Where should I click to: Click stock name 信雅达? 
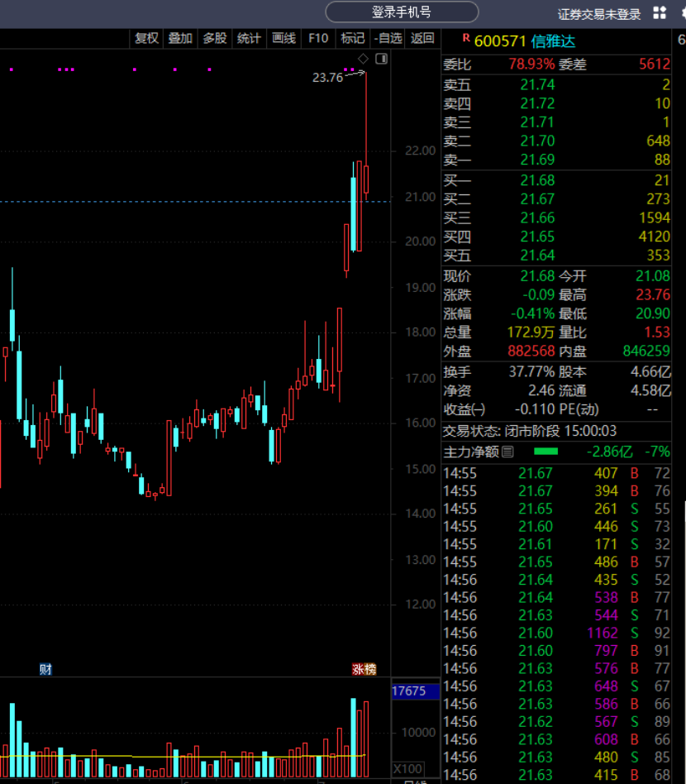(553, 41)
